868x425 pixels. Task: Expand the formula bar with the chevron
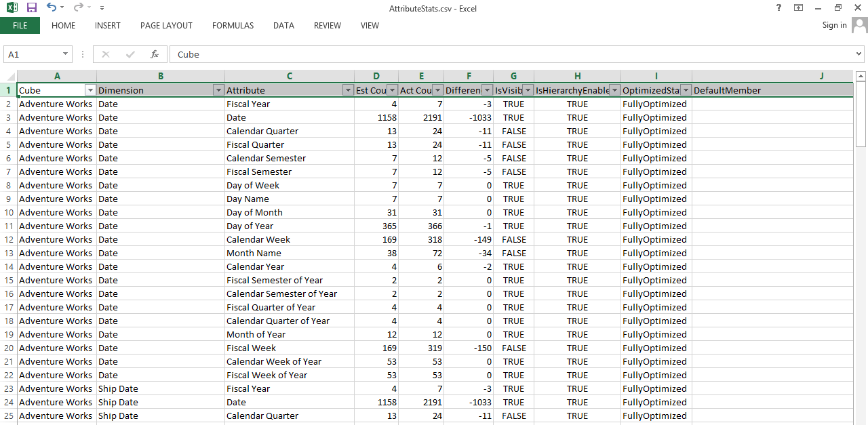coord(859,54)
